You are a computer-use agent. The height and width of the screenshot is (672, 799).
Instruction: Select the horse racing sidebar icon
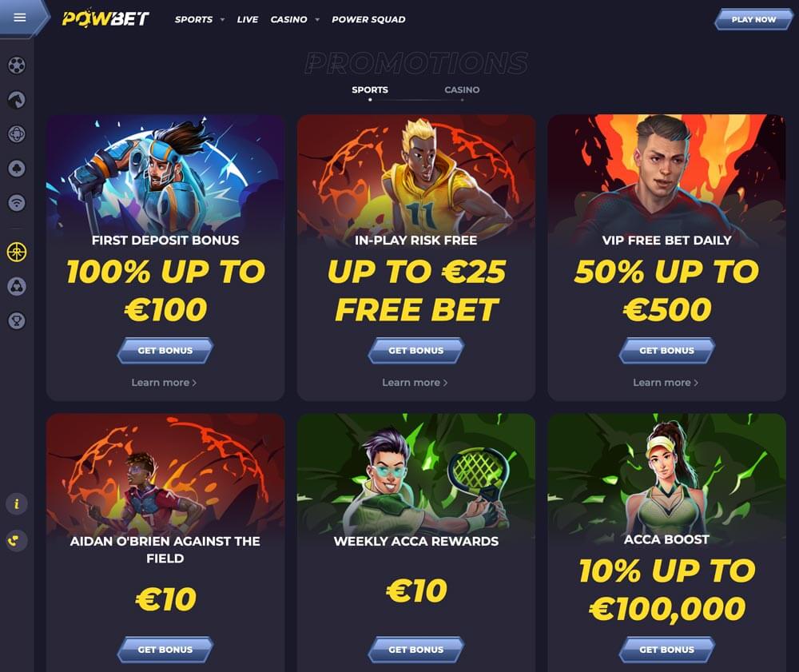pyautogui.click(x=17, y=99)
